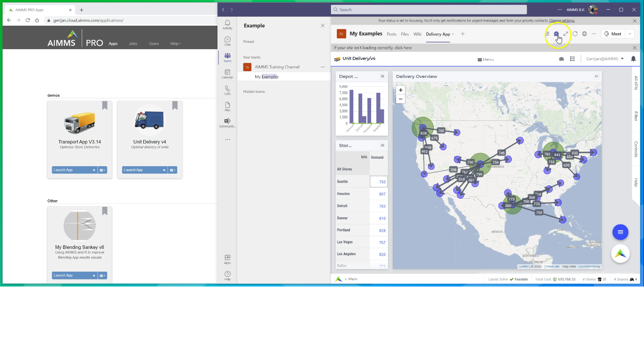Open the Controls side panel

point(636,149)
